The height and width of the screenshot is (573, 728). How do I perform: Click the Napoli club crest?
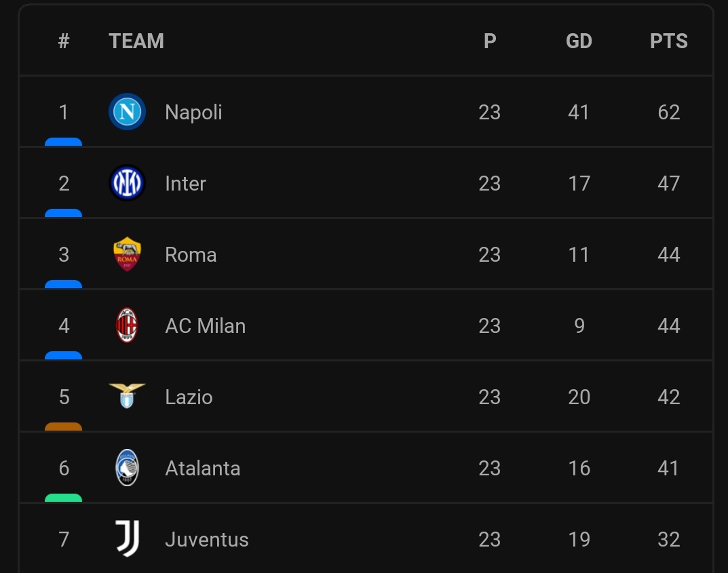coord(128,112)
